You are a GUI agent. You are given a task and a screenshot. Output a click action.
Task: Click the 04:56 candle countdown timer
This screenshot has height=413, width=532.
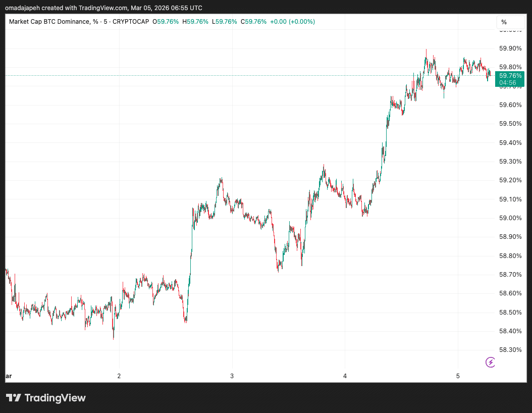[508, 83]
